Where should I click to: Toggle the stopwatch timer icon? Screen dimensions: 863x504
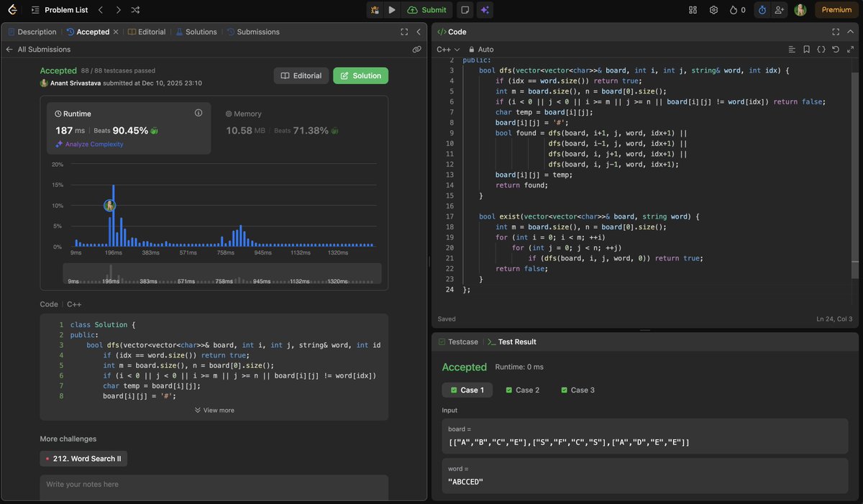coord(762,10)
